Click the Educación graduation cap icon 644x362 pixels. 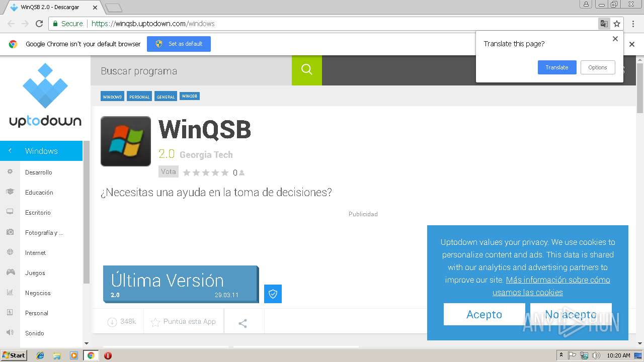pyautogui.click(x=10, y=192)
